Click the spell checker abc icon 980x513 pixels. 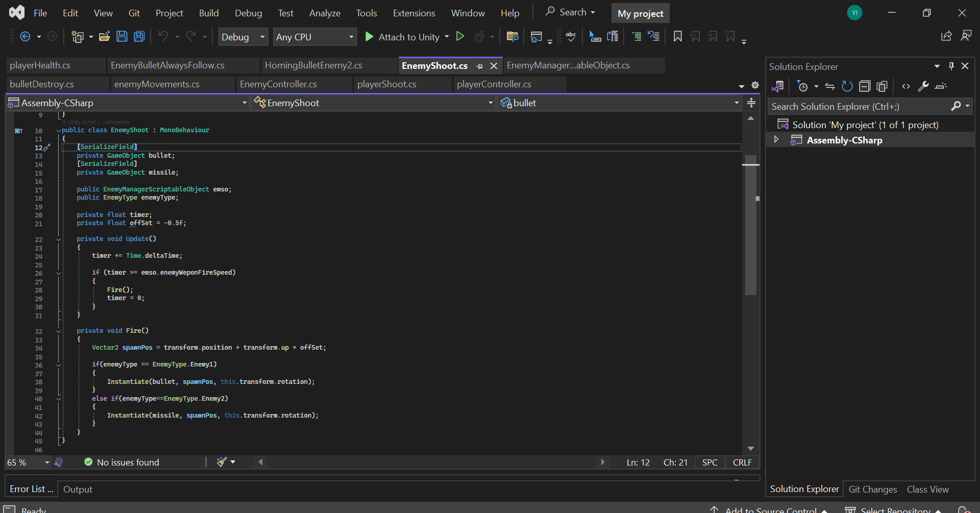click(571, 36)
